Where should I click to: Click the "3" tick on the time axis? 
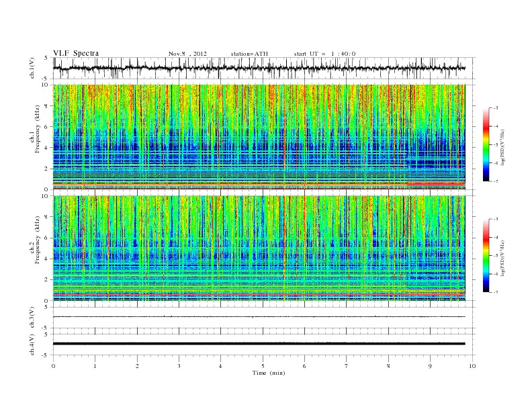tap(179, 366)
